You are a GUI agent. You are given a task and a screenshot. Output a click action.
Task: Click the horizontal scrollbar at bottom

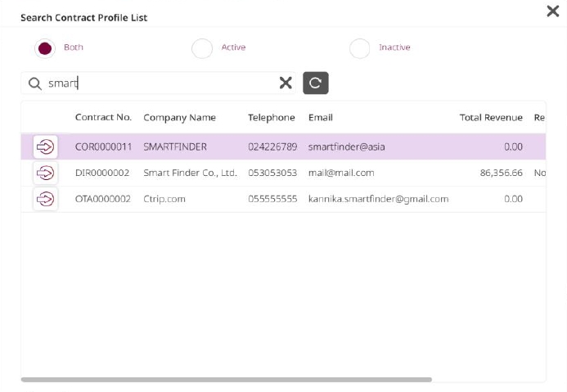tap(226, 380)
